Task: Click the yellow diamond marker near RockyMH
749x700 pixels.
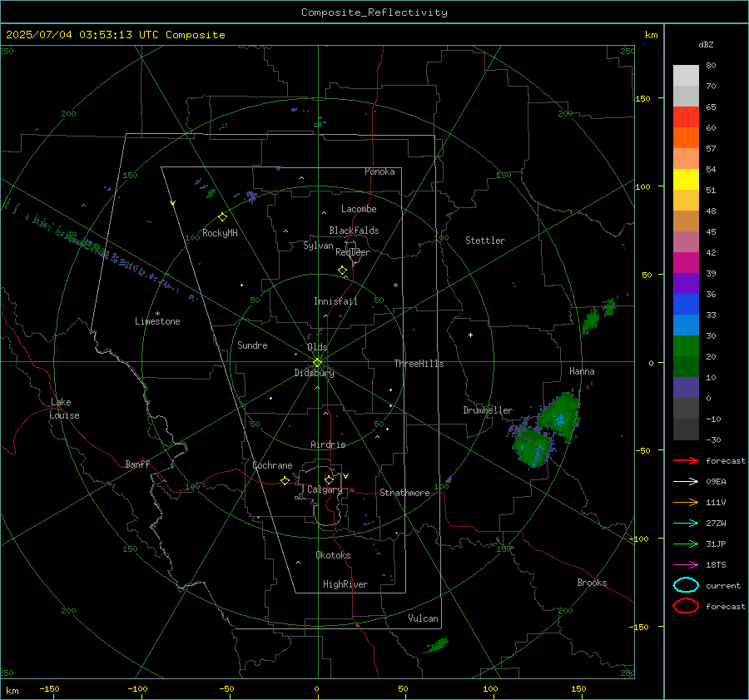Action: (x=222, y=217)
